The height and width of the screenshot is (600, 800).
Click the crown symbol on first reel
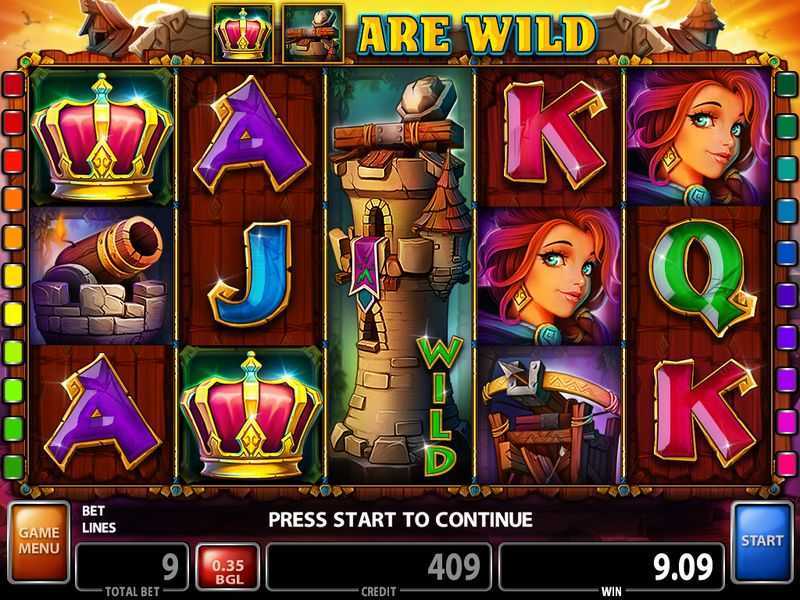pyautogui.click(x=102, y=137)
